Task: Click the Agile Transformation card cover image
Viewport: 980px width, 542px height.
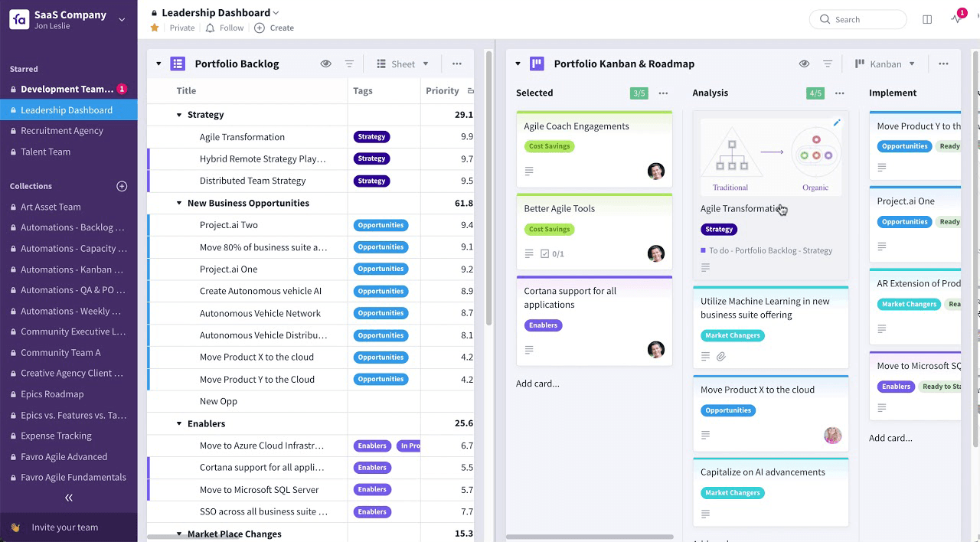Action: point(770,156)
